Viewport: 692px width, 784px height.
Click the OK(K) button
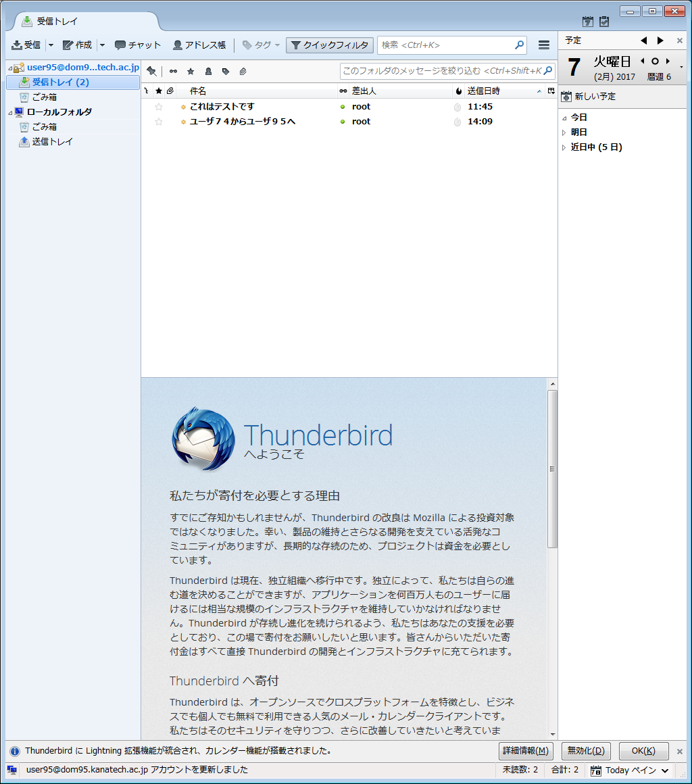pyautogui.click(x=643, y=751)
